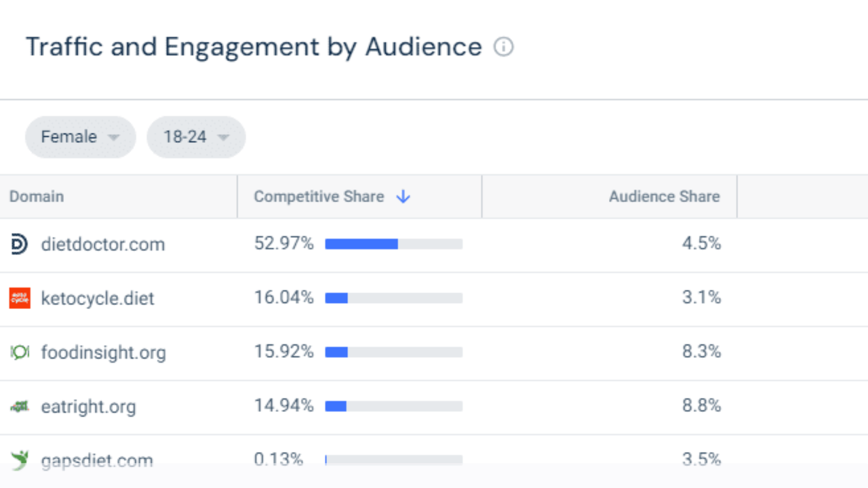Click the 52.97% competitive share value
Screen dimensions: 868x488
click(x=283, y=243)
